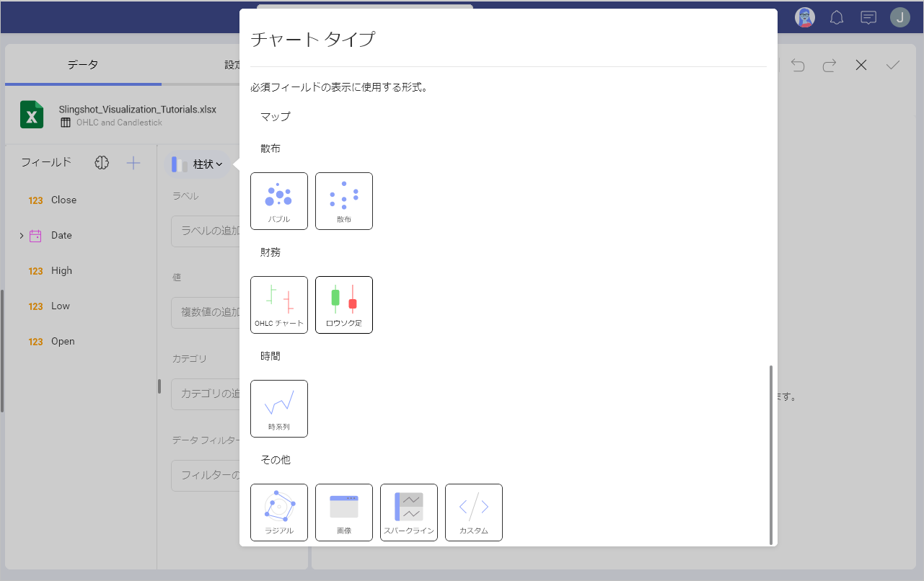924x581 pixels.
Task: Undo the last change
Action: coord(798,65)
